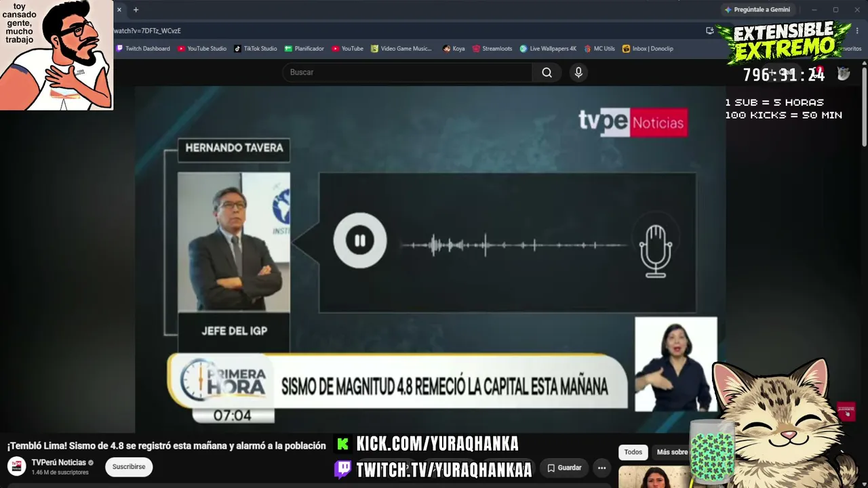Open the Video Game Music bookmark
The image size is (868, 488).
point(401,49)
